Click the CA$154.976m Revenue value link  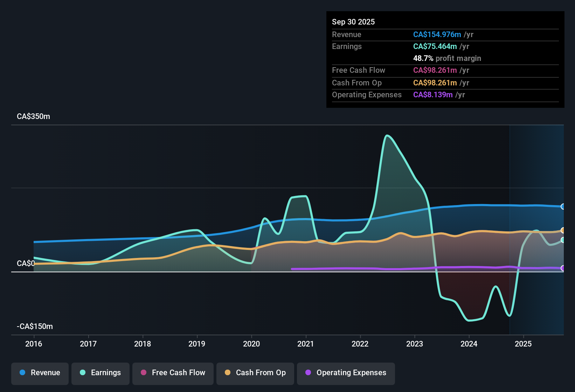(437, 34)
